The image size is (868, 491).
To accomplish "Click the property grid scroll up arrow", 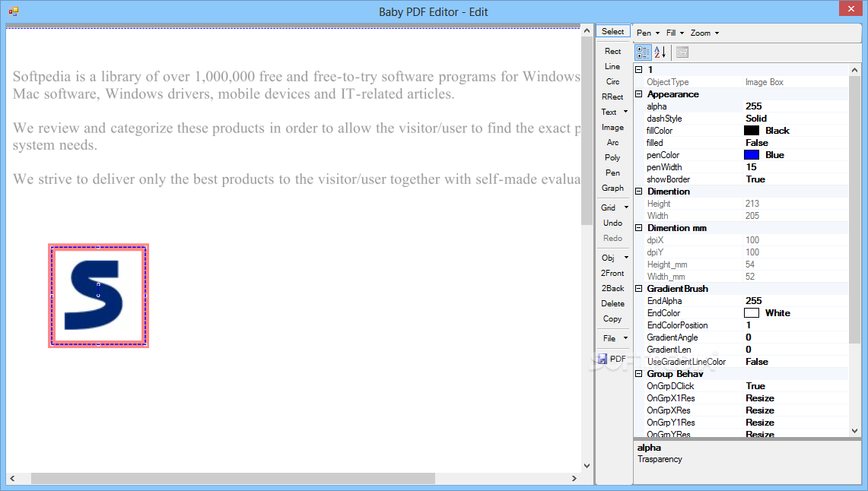I will tap(855, 70).
